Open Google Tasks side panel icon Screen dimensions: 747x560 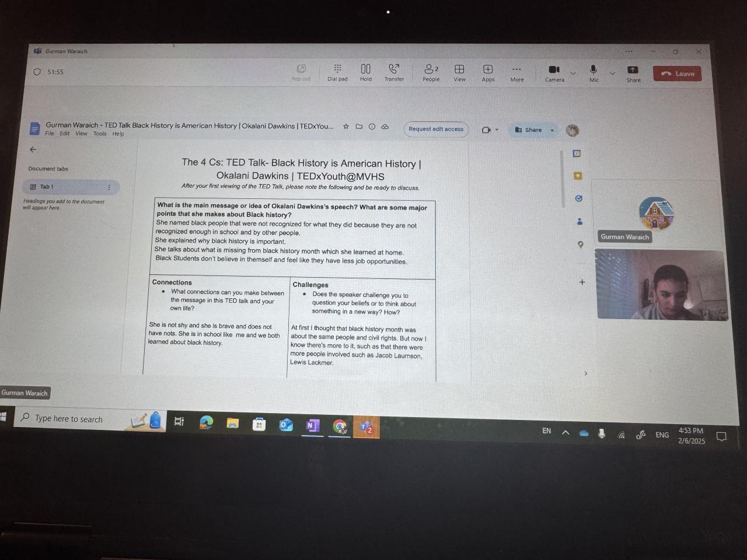coord(578,198)
